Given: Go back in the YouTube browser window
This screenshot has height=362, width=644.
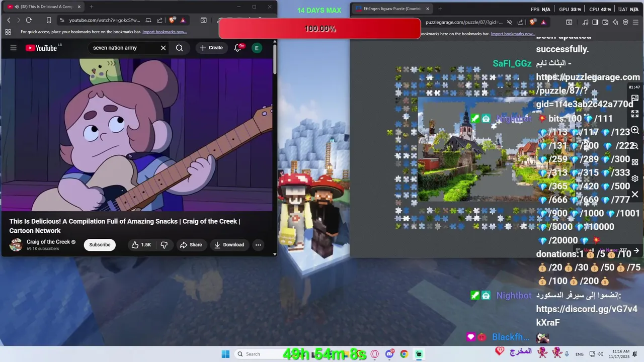Looking at the screenshot, I should coord(9,20).
